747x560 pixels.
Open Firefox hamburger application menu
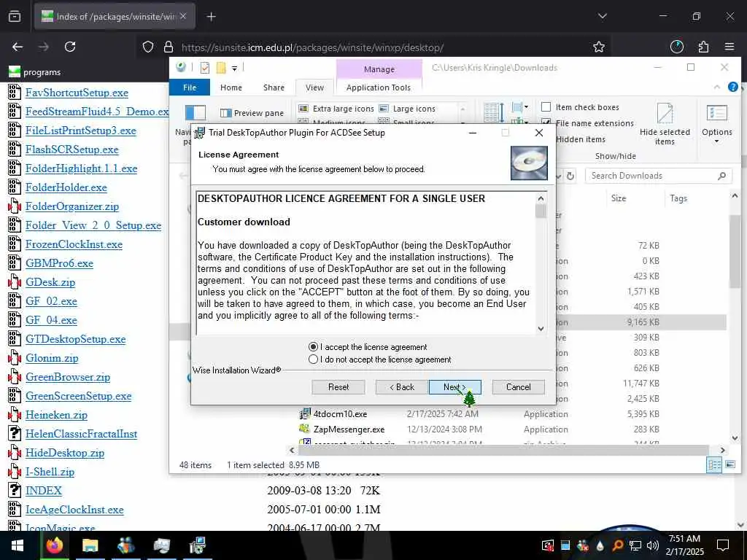pos(729,47)
